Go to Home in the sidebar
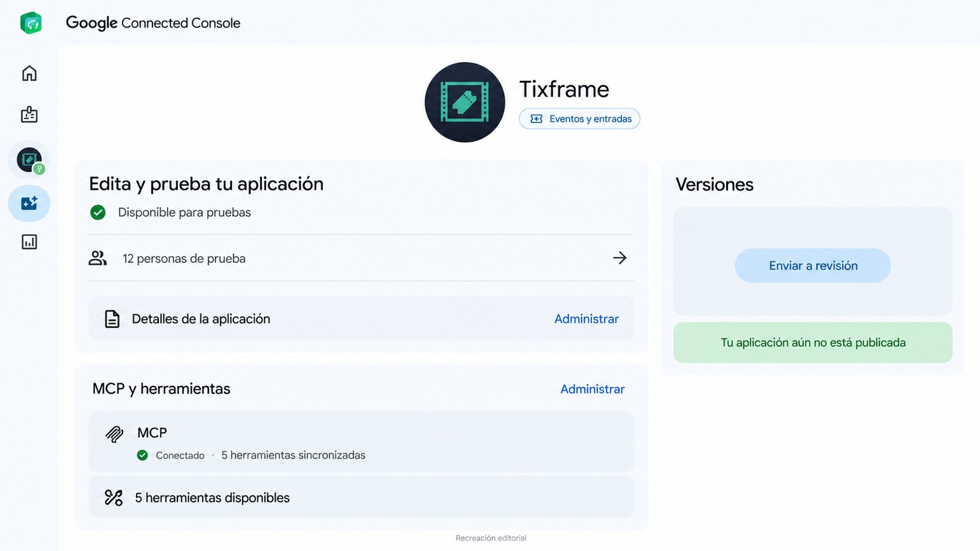 29,73
